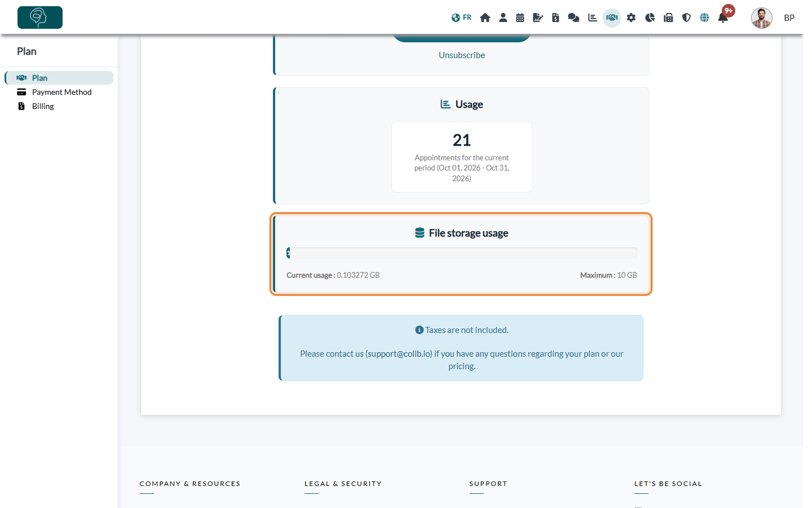Click the Plan page title in sidebar
Image resolution: width=812 pixels, height=508 pixels.
[27, 51]
